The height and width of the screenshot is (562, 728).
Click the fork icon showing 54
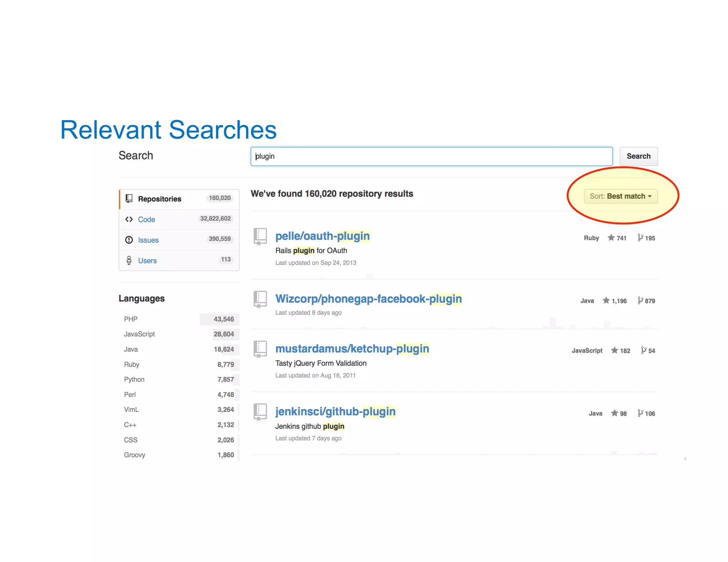coord(644,350)
